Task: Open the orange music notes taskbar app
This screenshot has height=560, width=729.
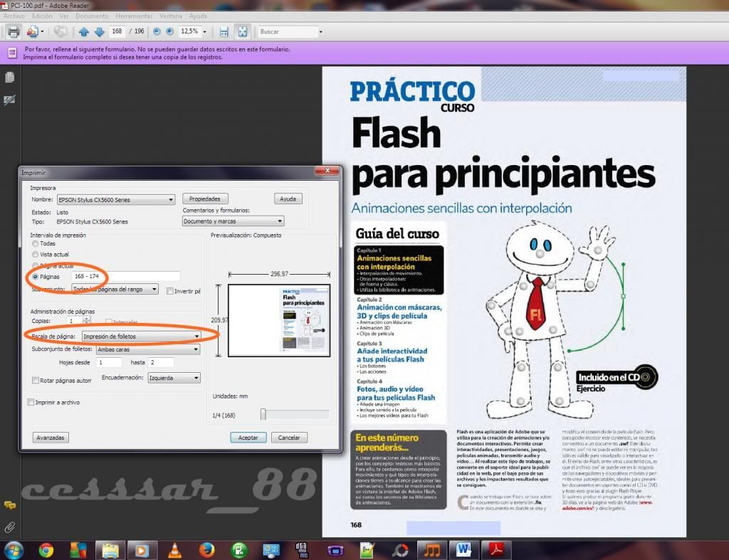Action: pos(431,550)
